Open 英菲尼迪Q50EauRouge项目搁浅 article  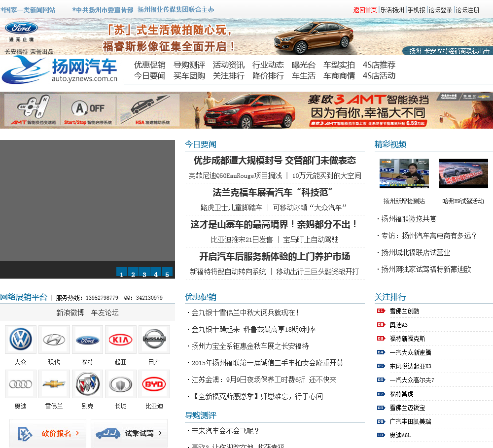click(235, 176)
